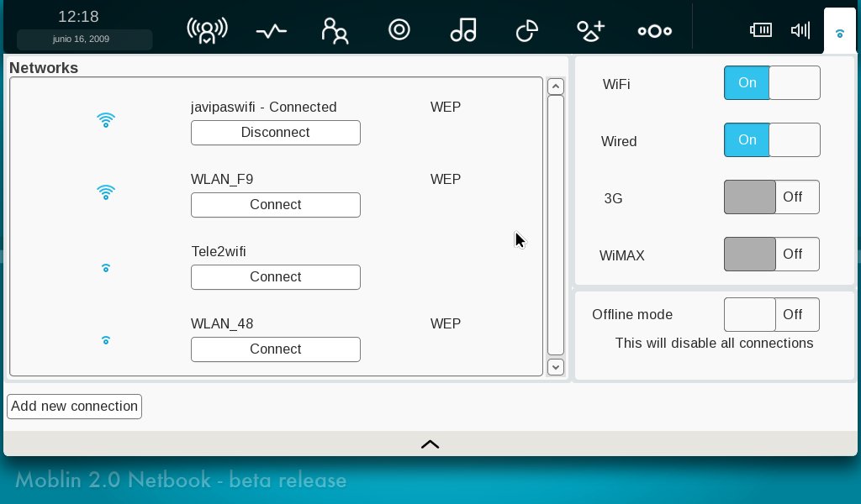This screenshot has height=504, width=861.
Task: Open the internet circle icon
Action: point(399,29)
